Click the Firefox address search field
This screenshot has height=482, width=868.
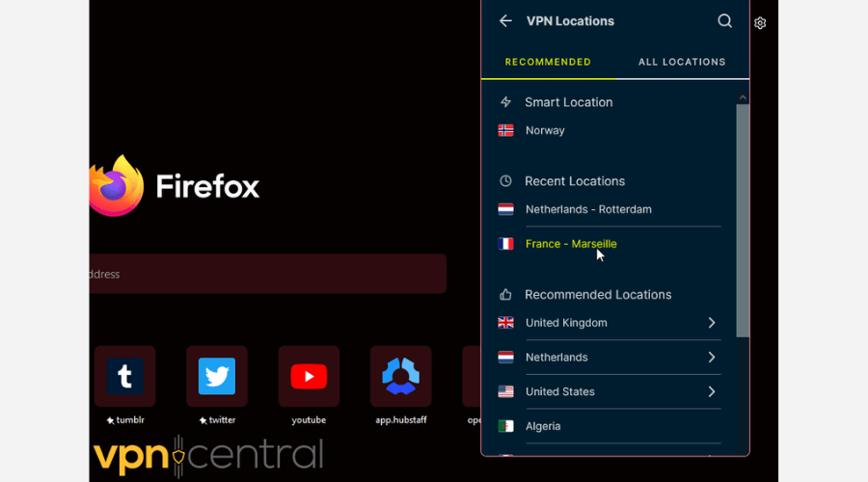(x=268, y=274)
